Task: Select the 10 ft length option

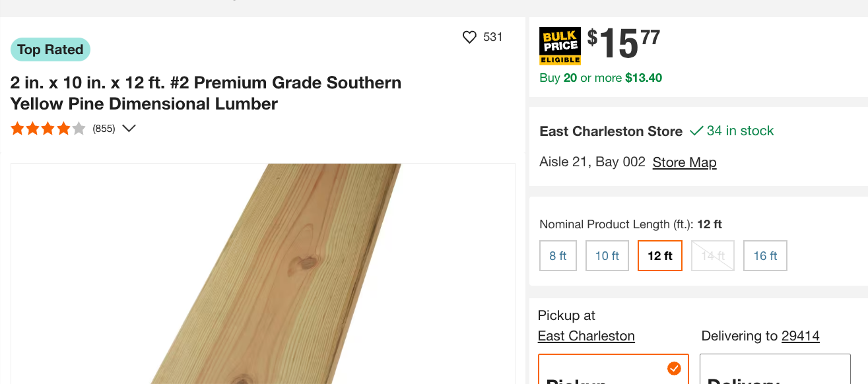Action: [x=607, y=256]
